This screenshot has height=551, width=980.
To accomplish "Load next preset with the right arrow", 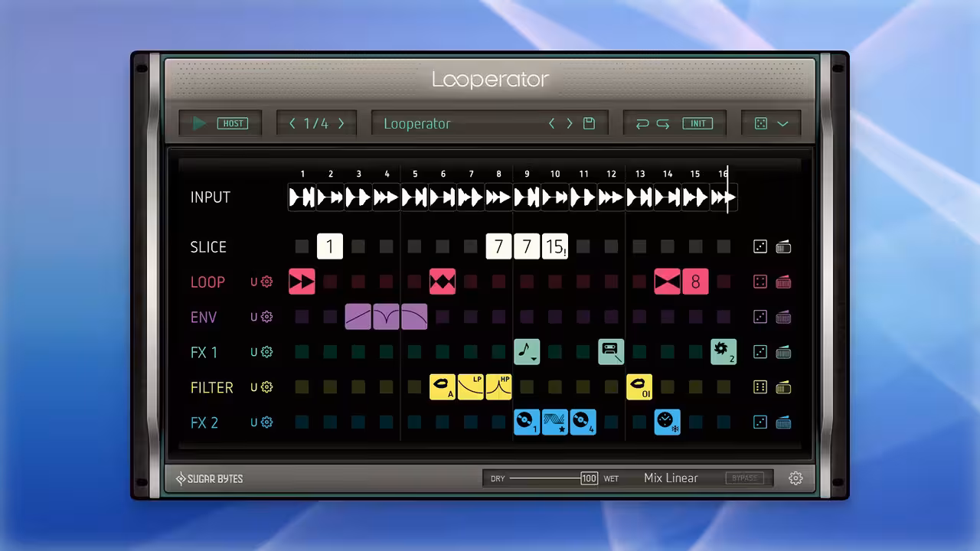I will [x=570, y=123].
